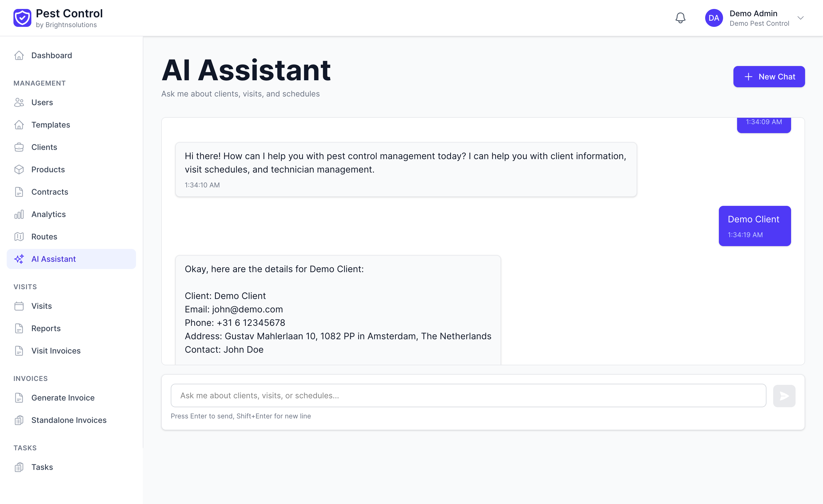Viewport: 823px width, 504px height.
Task: Navigate to Generate Invoice
Action: point(63,398)
